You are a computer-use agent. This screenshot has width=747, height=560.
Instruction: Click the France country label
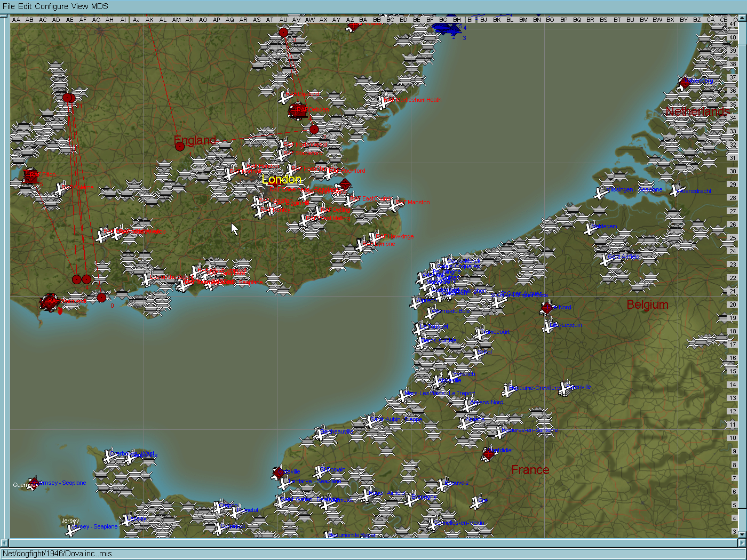530,470
